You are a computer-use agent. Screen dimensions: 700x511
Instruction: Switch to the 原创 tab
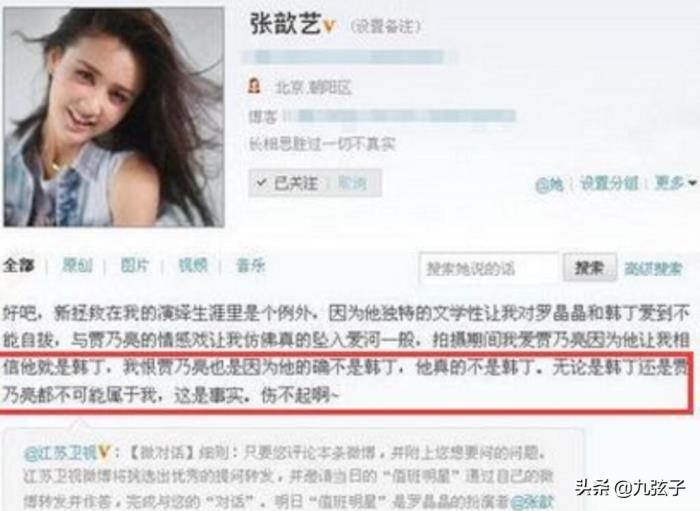pos(77,266)
